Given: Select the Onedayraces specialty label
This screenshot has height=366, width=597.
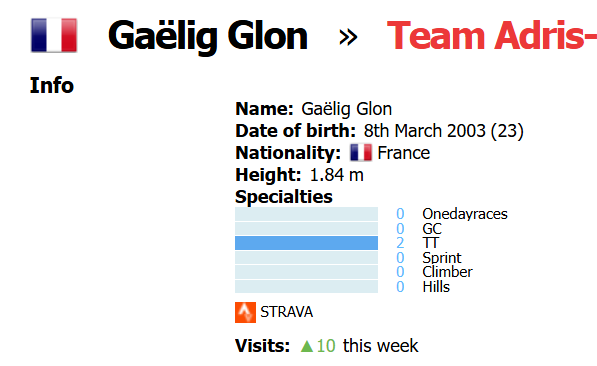Looking at the screenshot, I should click(x=465, y=214).
